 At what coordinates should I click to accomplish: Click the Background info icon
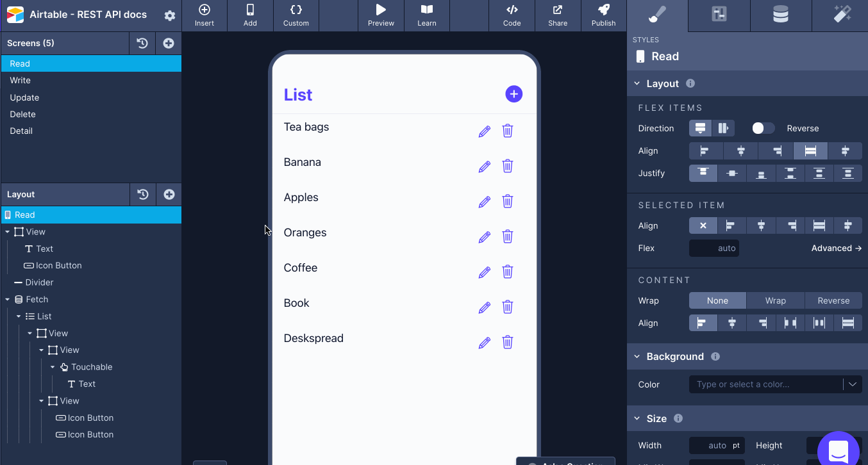[x=715, y=357]
